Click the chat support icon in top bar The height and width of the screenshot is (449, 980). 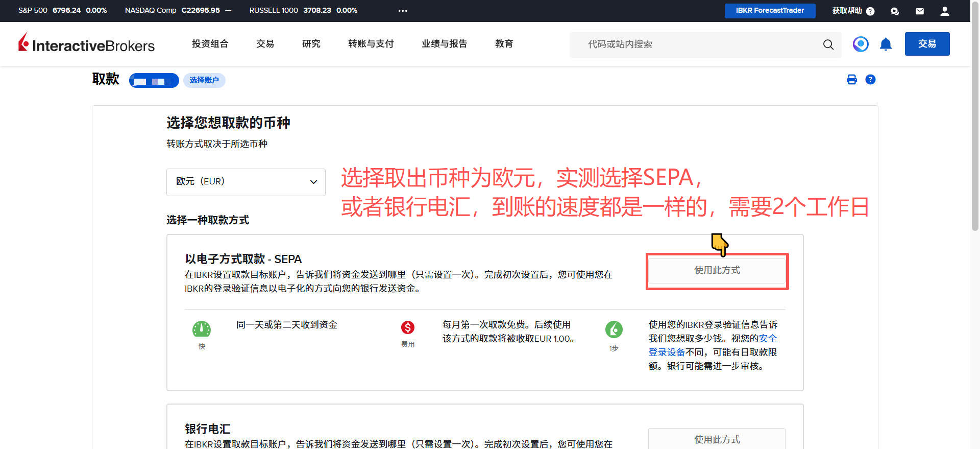tap(895, 11)
